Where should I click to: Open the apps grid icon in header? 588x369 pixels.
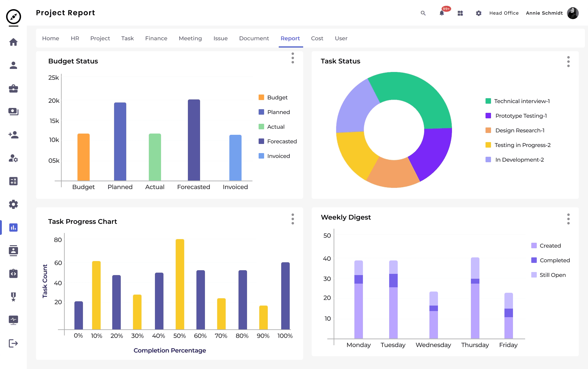[460, 13]
